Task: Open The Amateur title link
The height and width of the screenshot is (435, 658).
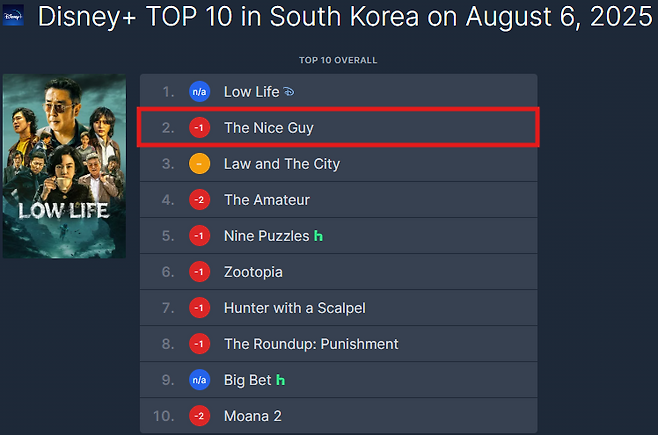Action: tap(267, 200)
